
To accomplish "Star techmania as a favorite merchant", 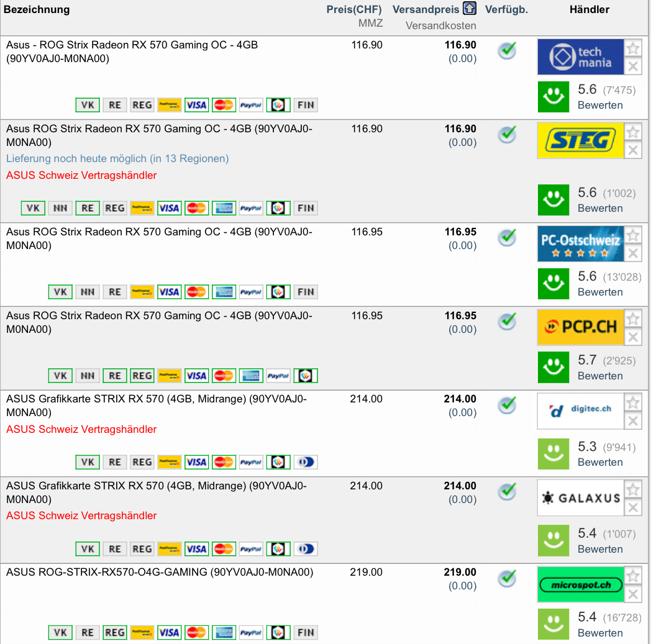I will [632, 48].
